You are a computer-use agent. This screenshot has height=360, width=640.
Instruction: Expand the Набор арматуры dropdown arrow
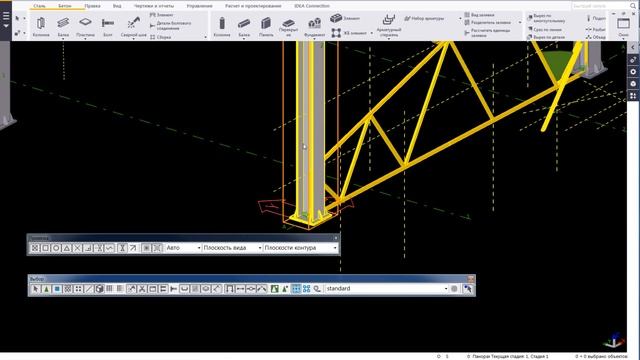(x=460, y=18)
